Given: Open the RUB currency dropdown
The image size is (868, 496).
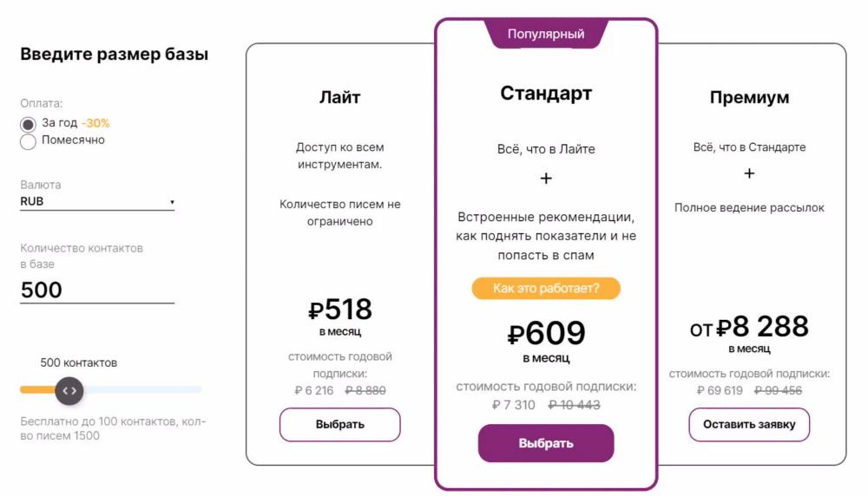Looking at the screenshot, I should pyautogui.click(x=97, y=201).
